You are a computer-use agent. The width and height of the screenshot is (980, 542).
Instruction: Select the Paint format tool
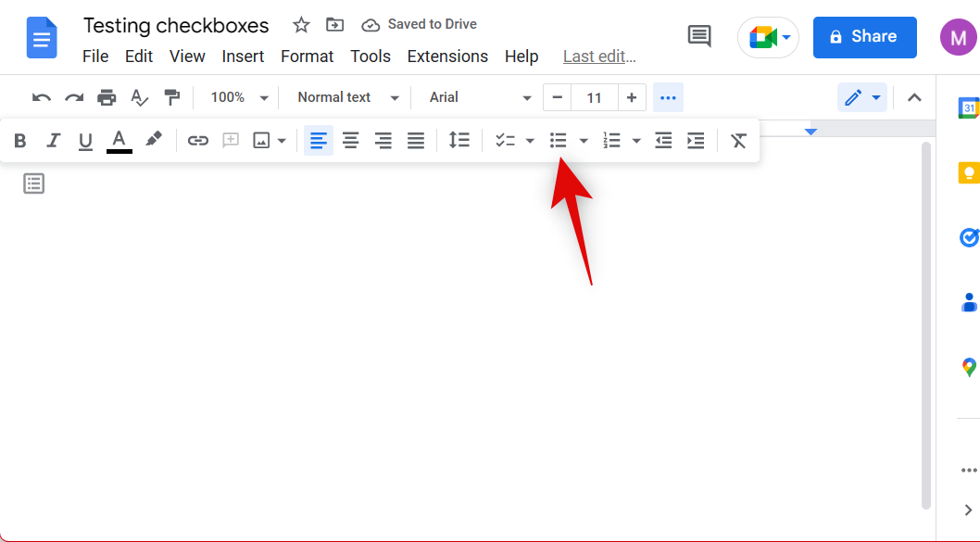coord(171,97)
